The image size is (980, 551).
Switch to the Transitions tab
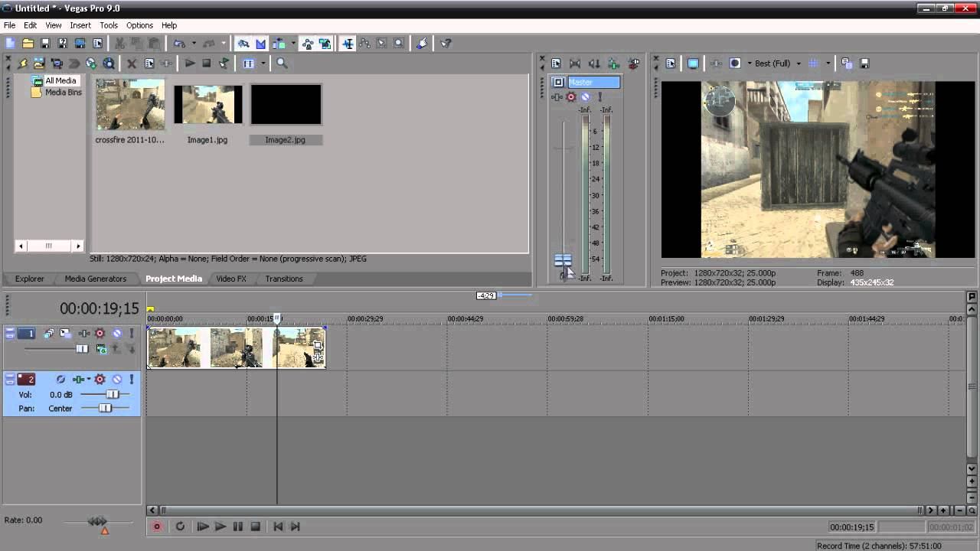pos(284,279)
